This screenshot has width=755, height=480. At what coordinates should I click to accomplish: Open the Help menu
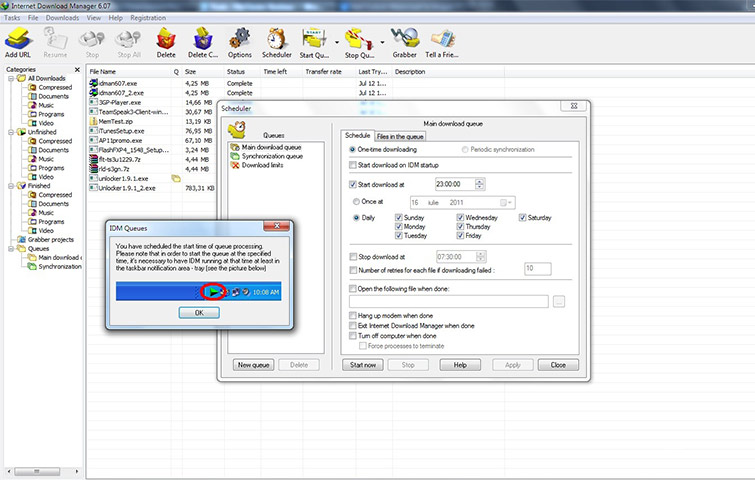click(x=116, y=18)
